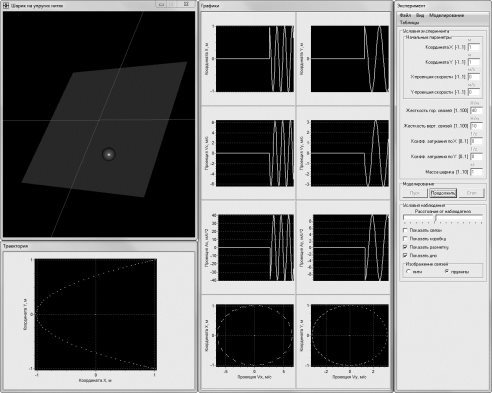
Task: Click the Проекция Vy time graph
Action: click(350, 153)
